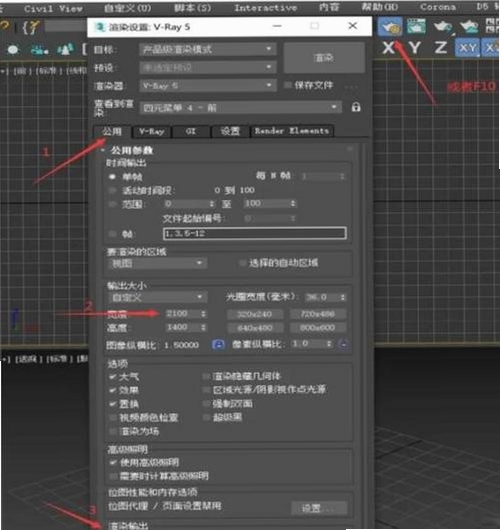This screenshot has width=500, height=530.
Task: Open 渲染器 V-Ray 5 renderer dropdown
Action: point(208,86)
